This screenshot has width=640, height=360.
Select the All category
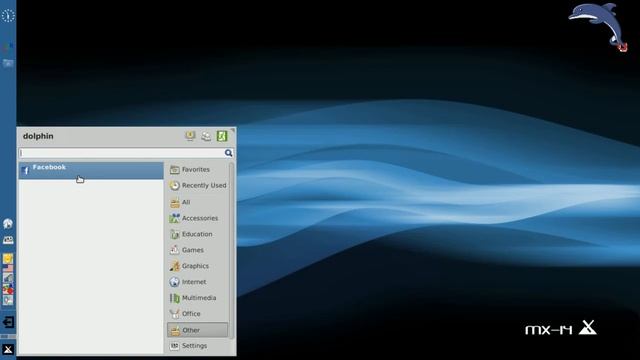198,202
